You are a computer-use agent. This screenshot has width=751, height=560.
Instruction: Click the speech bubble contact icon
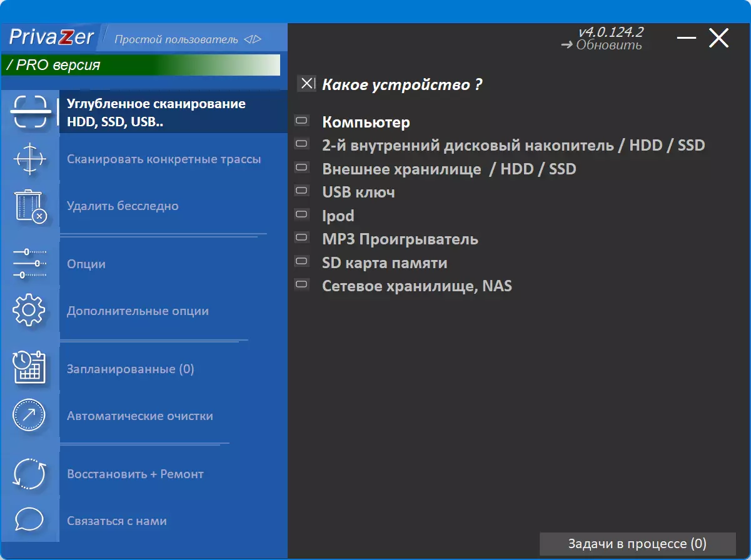point(29,520)
